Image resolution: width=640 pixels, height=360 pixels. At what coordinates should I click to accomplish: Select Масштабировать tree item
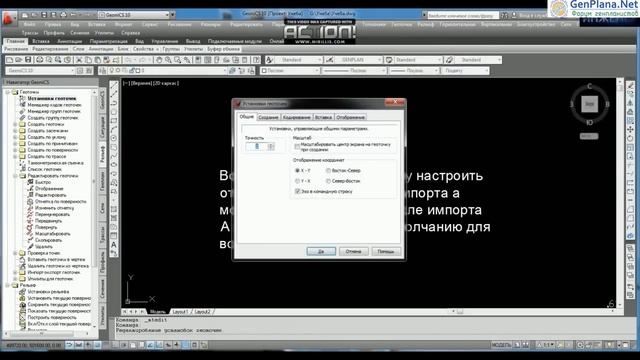click(53, 233)
